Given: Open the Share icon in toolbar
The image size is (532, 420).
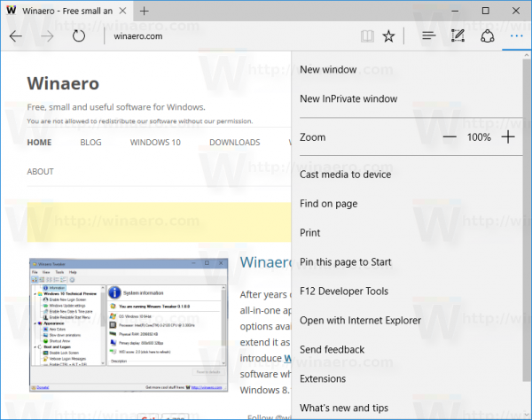Looking at the screenshot, I should point(487,36).
